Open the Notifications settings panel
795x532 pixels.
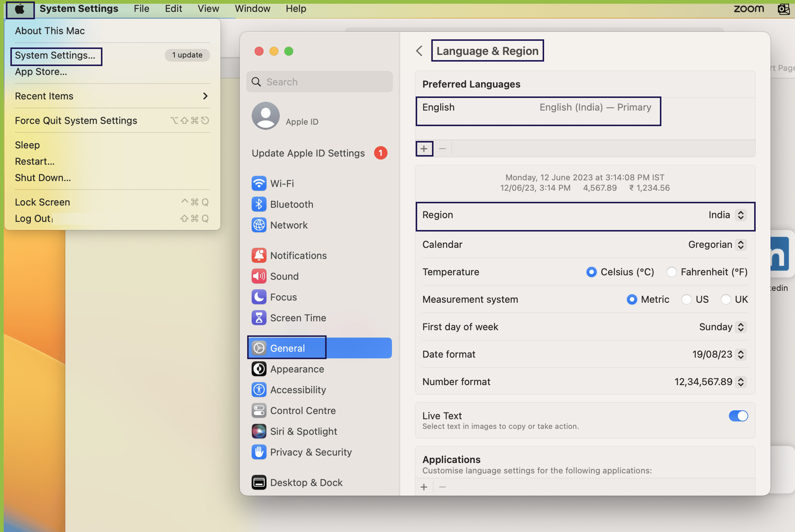pyautogui.click(x=298, y=255)
